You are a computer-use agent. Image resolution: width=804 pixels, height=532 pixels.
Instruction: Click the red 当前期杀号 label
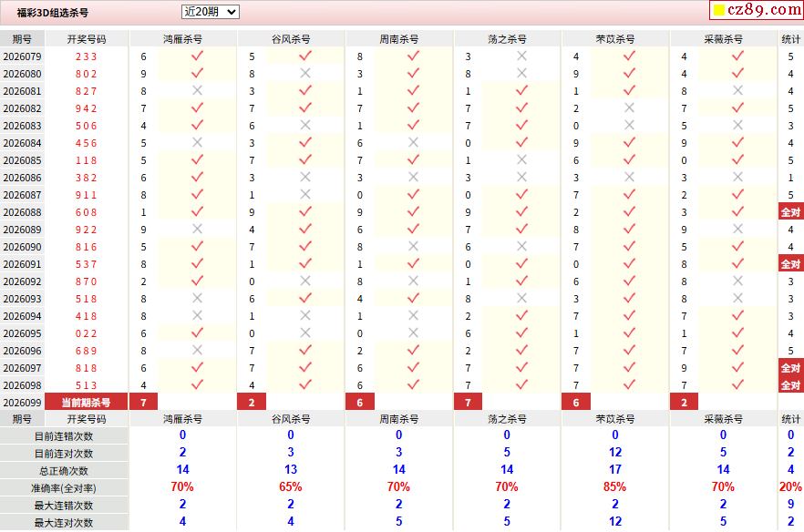click(x=87, y=403)
